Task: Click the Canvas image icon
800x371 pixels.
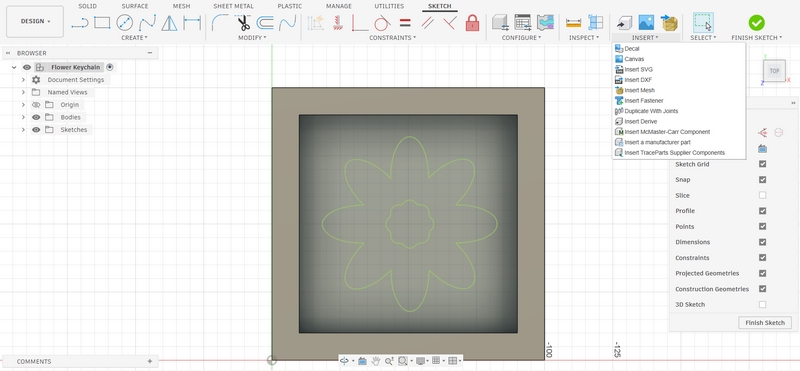Action: tap(646, 23)
